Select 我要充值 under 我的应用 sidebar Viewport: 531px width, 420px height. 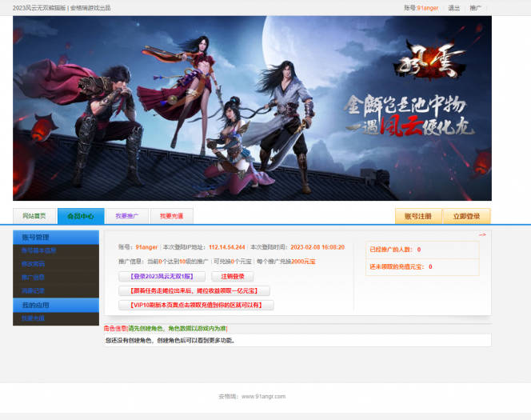(x=34, y=318)
